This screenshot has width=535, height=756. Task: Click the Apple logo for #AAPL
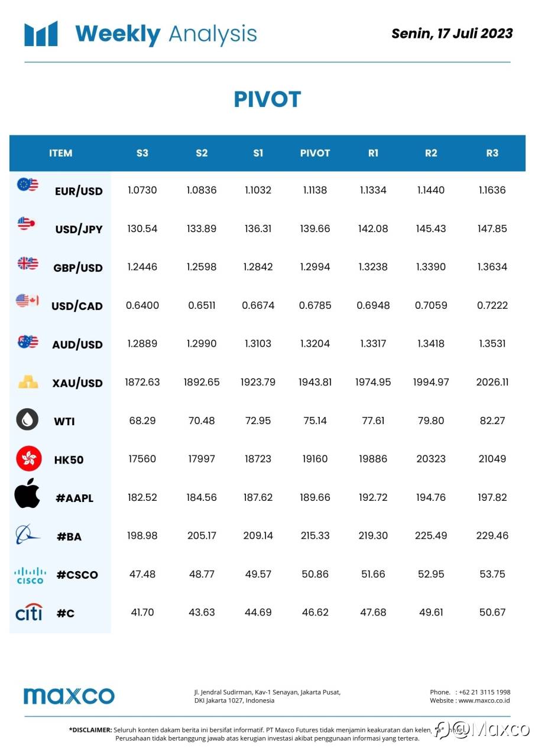pyautogui.click(x=27, y=494)
